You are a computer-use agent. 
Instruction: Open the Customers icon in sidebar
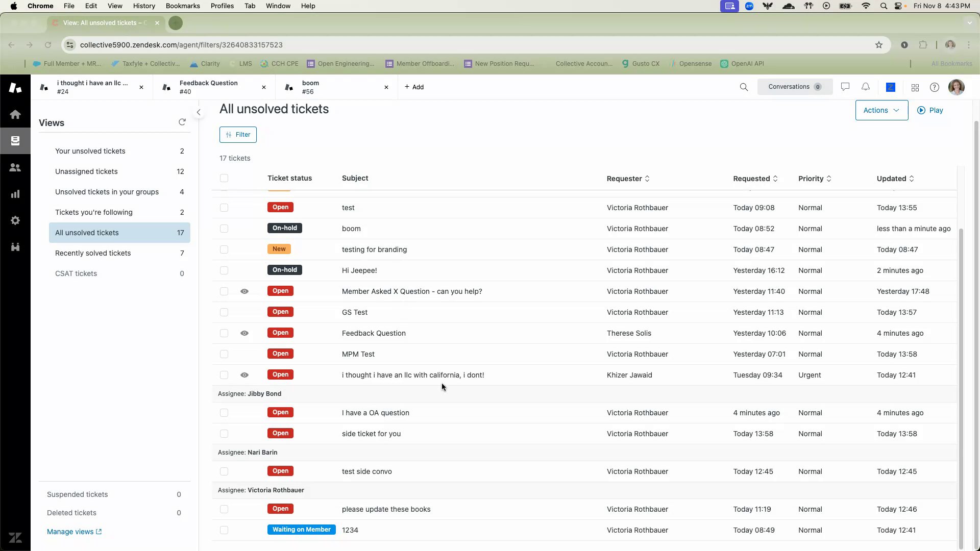15,167
